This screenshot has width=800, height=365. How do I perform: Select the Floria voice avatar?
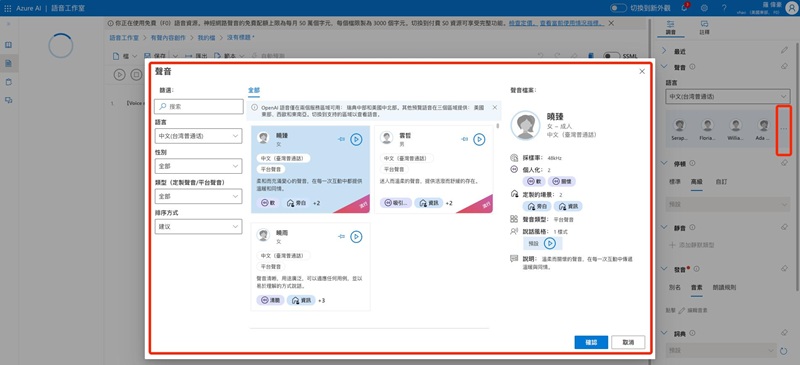point(707,130)
